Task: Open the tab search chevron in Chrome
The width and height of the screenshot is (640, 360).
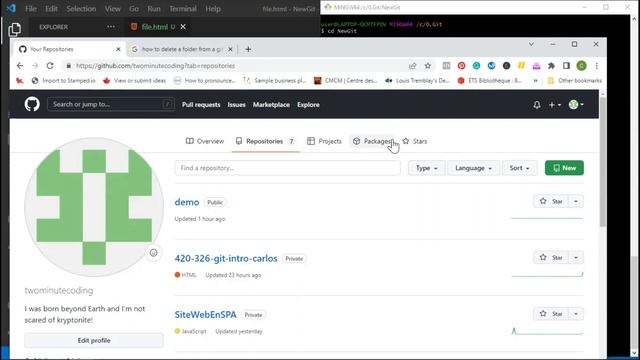Action: pyautogui.click(x=531, y=44)
